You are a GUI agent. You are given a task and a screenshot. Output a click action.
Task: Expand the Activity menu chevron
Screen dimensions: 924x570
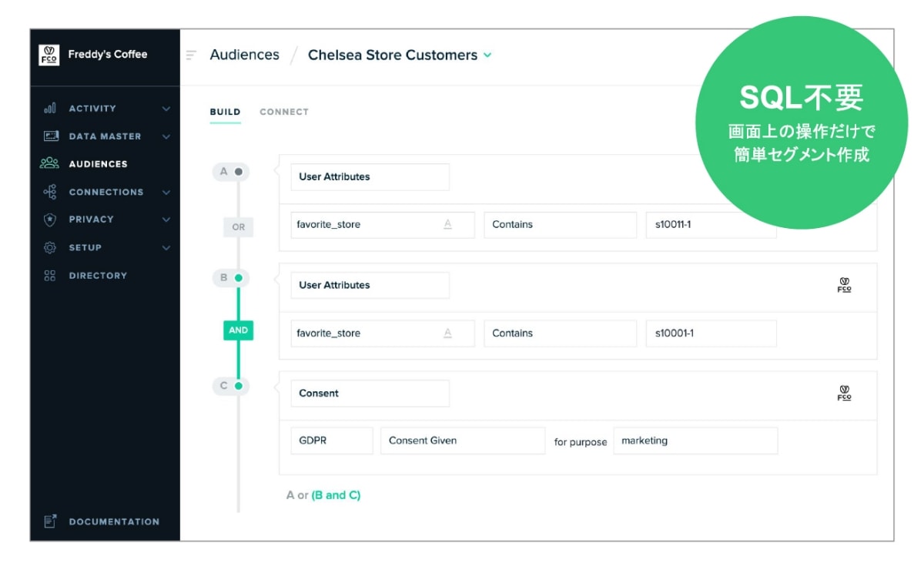coord(166,109)
